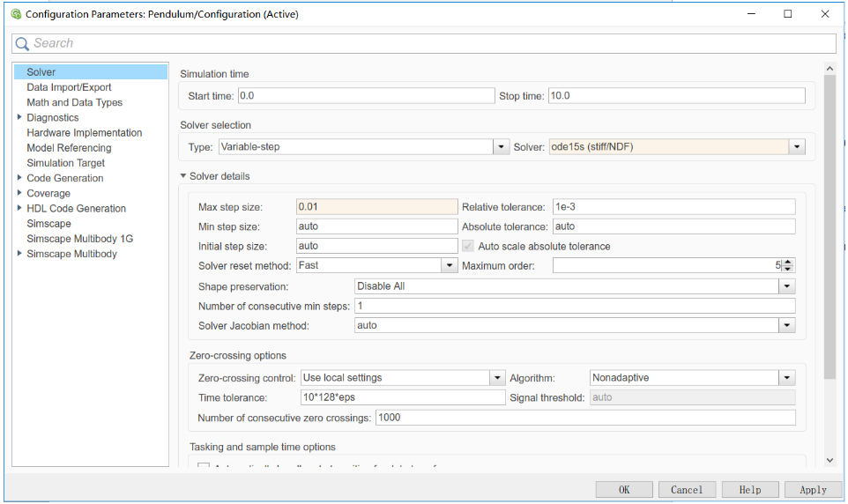Click the Configuration Parameters window icon
848x504 pixels.
click(16, 14)
